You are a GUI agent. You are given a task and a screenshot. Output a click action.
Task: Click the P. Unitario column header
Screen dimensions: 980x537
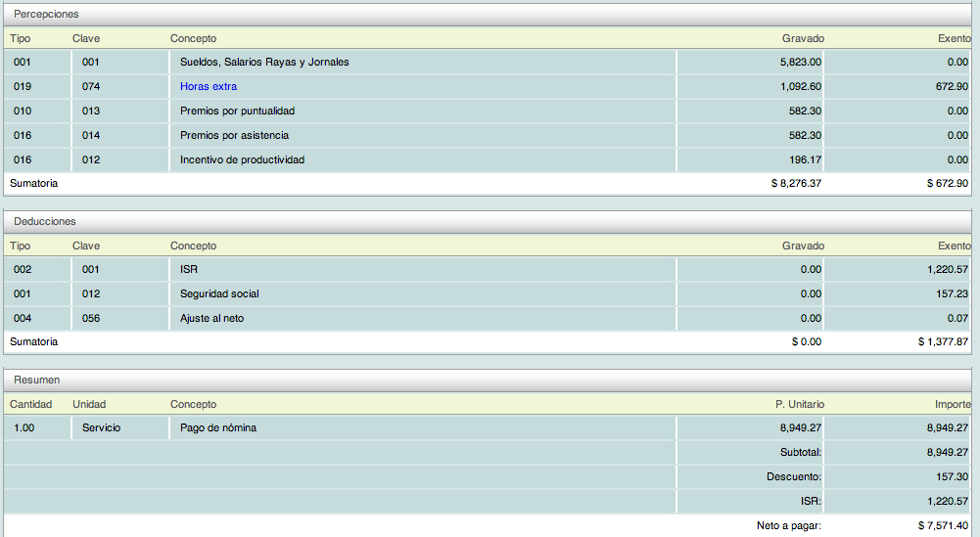point(799,404)
